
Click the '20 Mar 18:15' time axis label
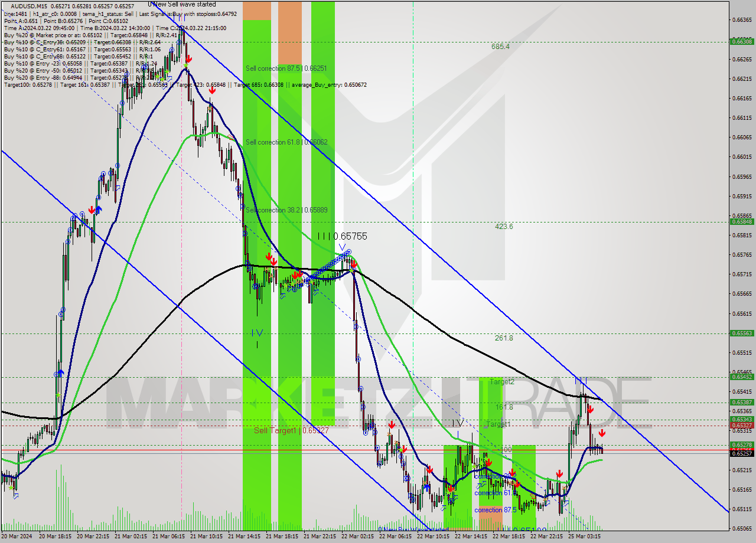pyautogui.click(x=56, y=537)
